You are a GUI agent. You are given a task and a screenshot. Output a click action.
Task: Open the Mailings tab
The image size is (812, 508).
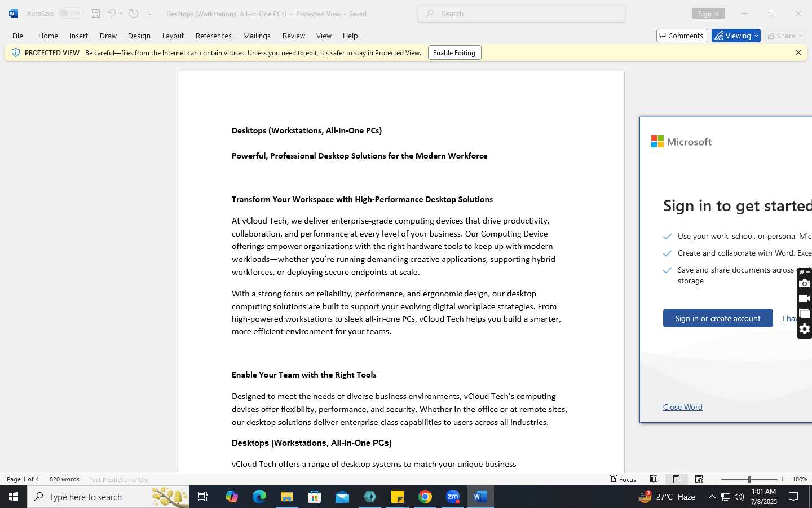(x=257, y=36)
